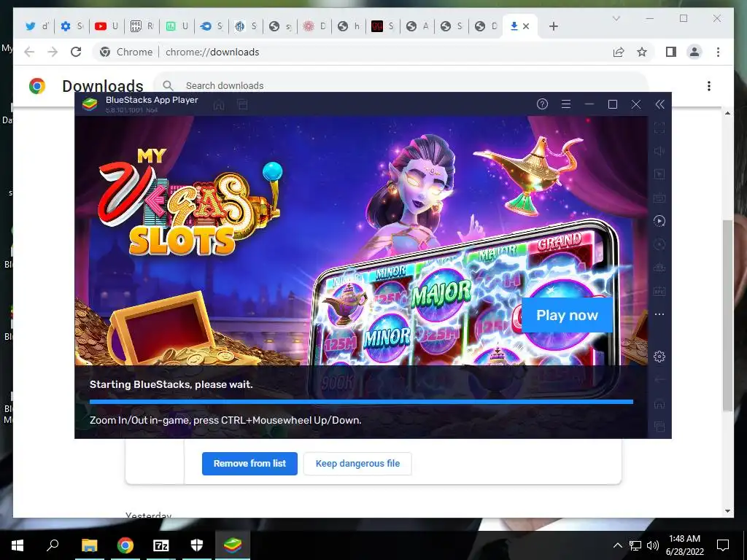Click scrollbar down arrow in Chrome
The image size is (747, 560).
pos(727,511)
